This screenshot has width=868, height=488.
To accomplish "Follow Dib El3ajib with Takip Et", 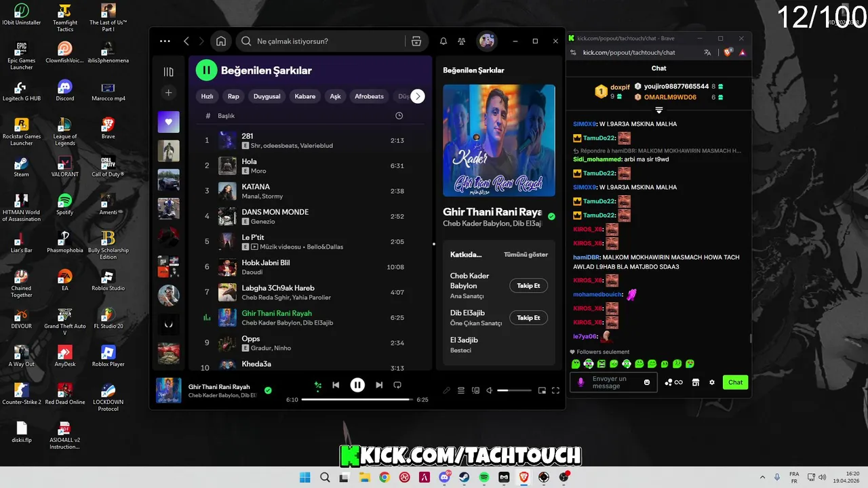I will [528, 318].
